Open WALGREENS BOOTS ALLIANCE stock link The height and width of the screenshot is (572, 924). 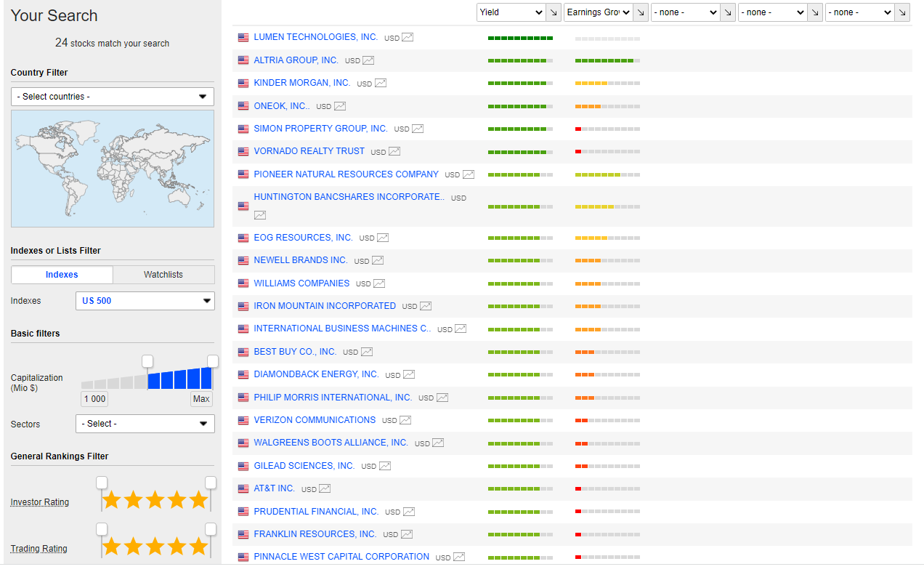coord(331,443)
